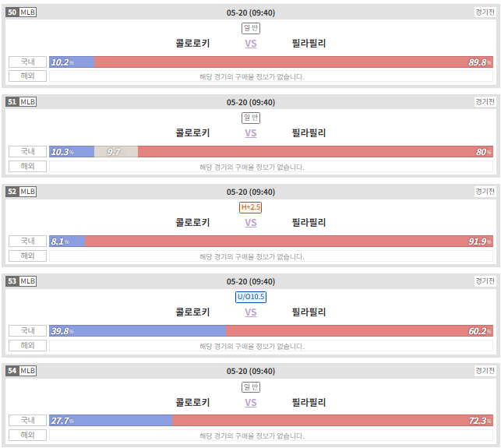This screenshot has height=448, width=501.
Task: Click the 필라필리 team name in match 50
Action: 309,44
